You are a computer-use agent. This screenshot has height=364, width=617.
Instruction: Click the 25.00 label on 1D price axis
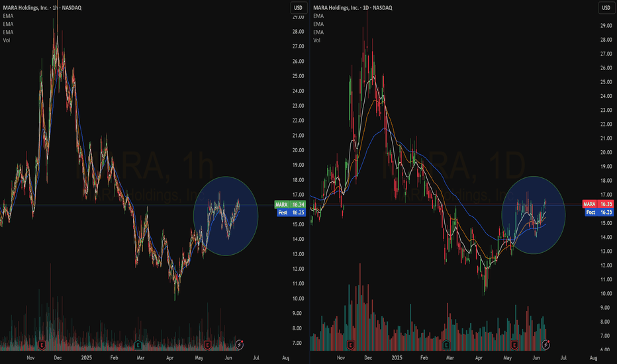(x=606, y=82)
